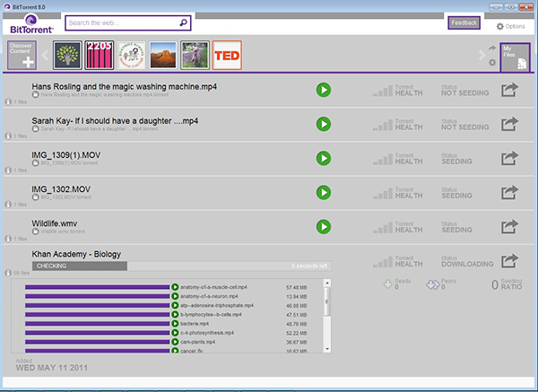Expand file info for Wildlife.wmv
Image resolution: width=538 pixels, height=392 pixels.
click(8, 239)
